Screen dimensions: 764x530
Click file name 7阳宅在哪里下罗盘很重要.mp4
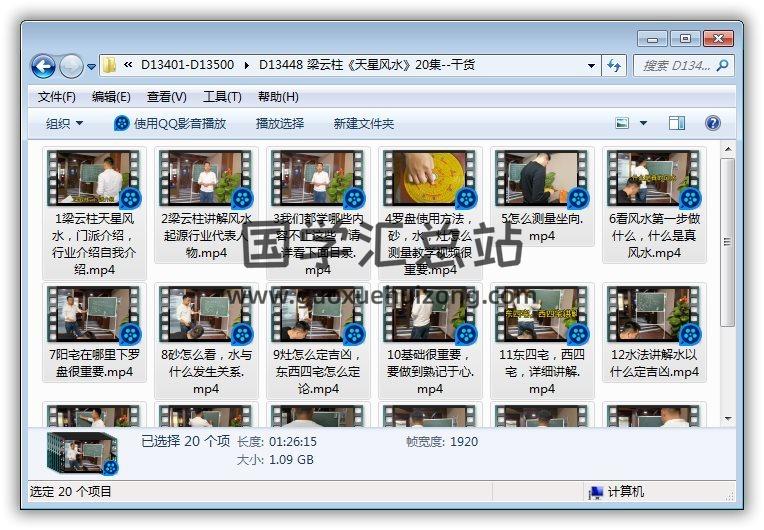(x=94, y=363)
